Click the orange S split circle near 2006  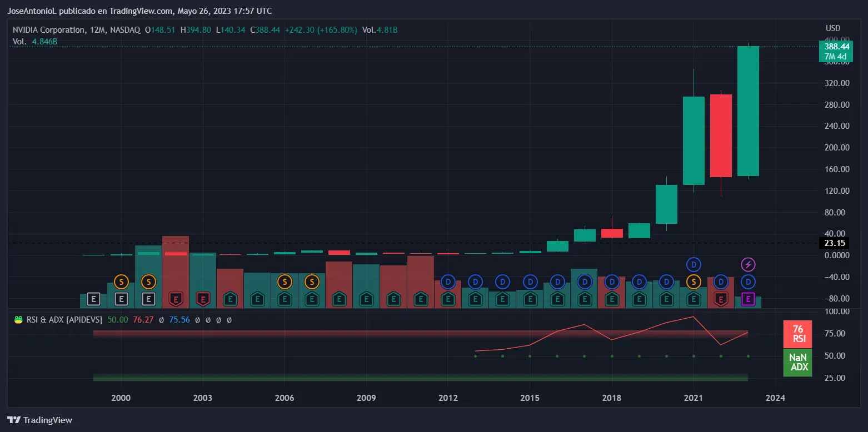[285, 282]
